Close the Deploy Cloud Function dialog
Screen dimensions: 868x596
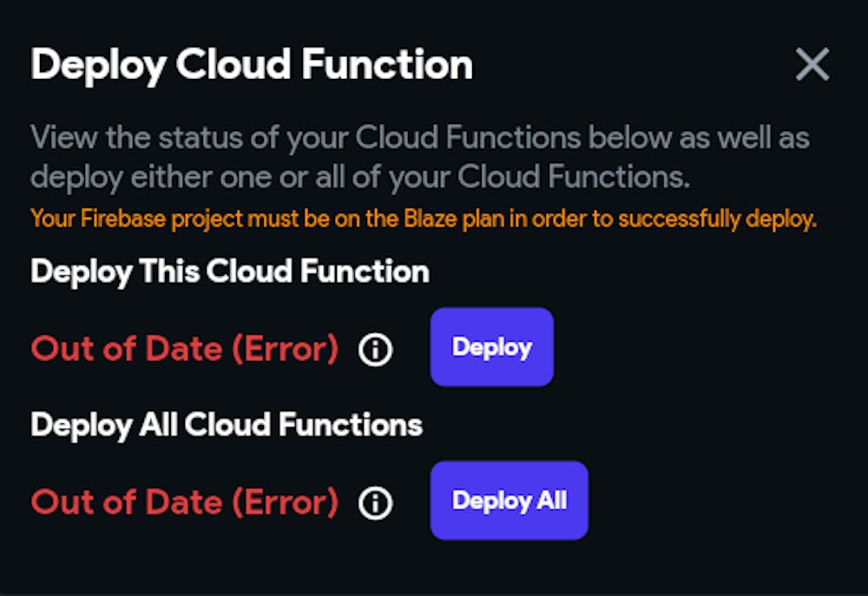[x=812, y=65]
